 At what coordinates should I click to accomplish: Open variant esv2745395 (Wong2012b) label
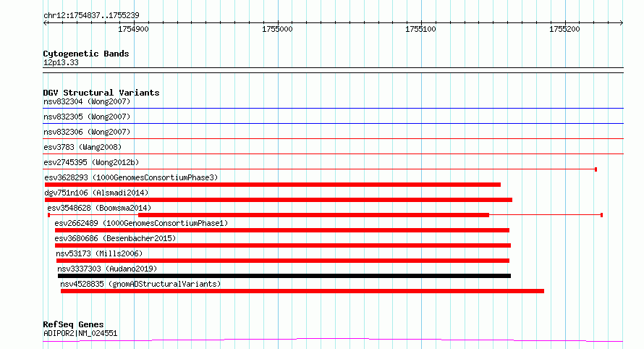coord(91,162)
